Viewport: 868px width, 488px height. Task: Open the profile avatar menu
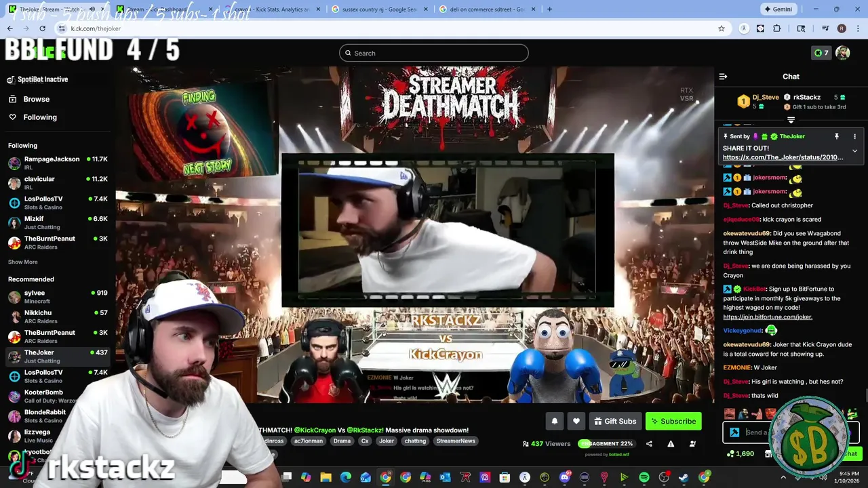(843, 53)
